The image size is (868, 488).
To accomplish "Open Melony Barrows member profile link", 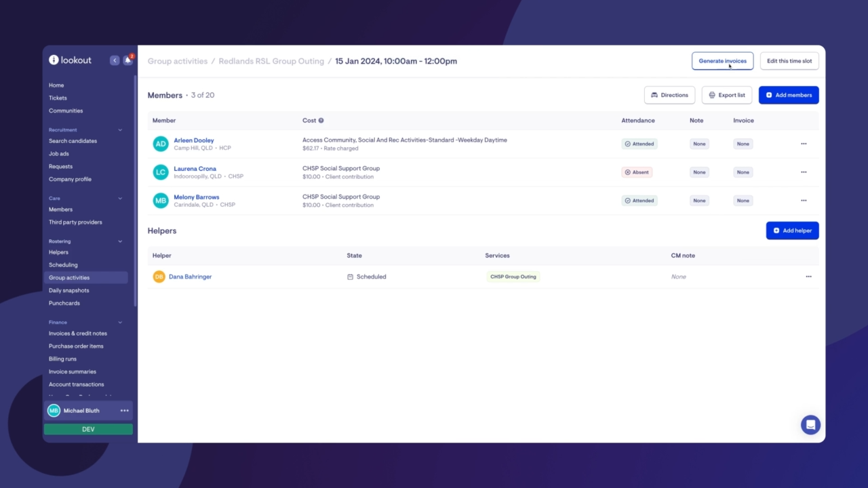I will point(196,197).
